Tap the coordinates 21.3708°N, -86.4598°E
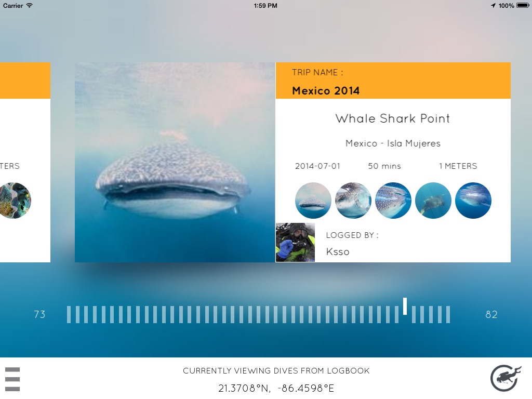This screenshot has height=399, width=532. pos(276,388)
